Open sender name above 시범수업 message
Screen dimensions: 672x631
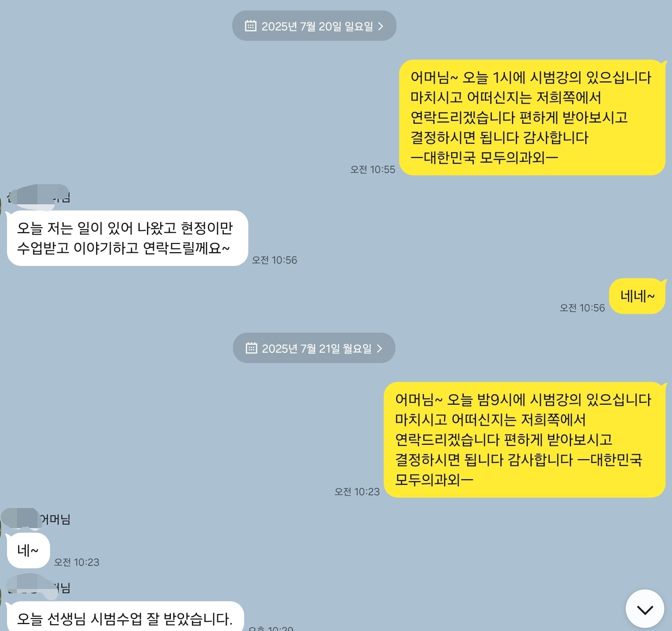coord(39,587)
